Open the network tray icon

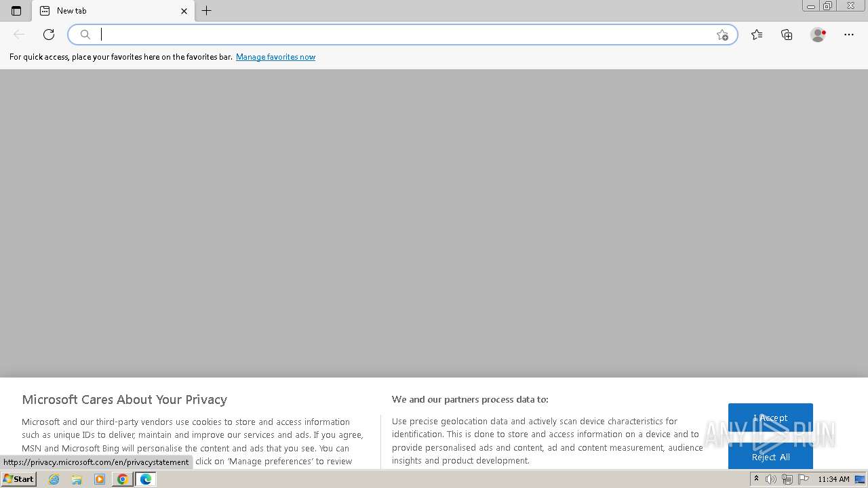tap(787, 479)
